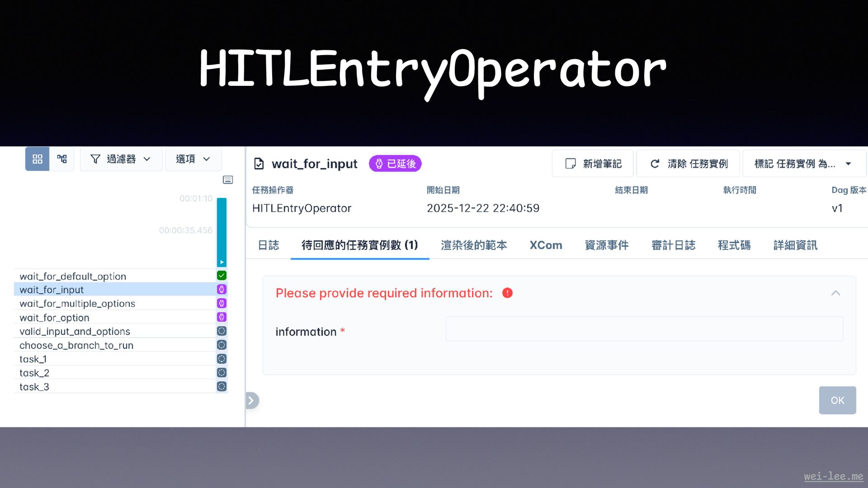Click wait_for_default_option green success status box
Screen dimensions: 868x488
(222, 276)
